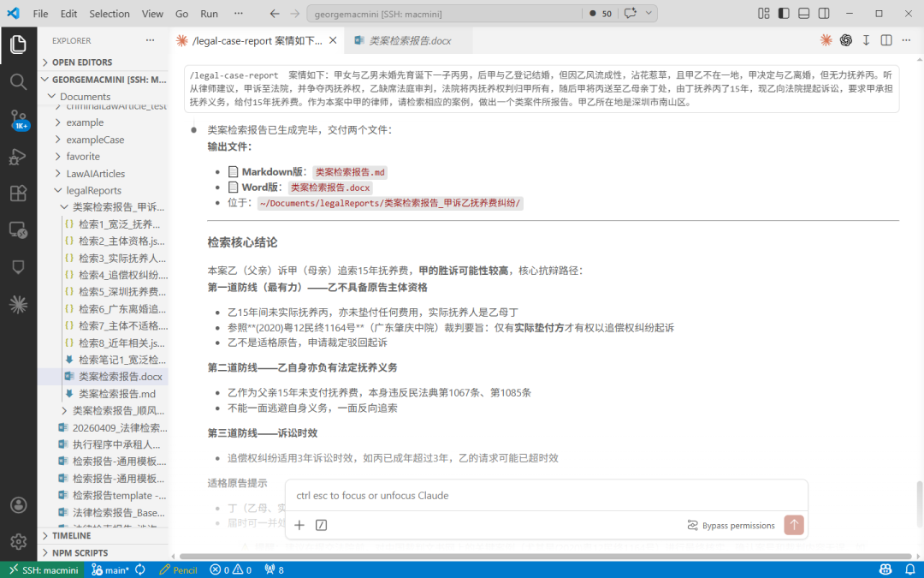Click the georgemacmini command center search box

coord(445,14)
